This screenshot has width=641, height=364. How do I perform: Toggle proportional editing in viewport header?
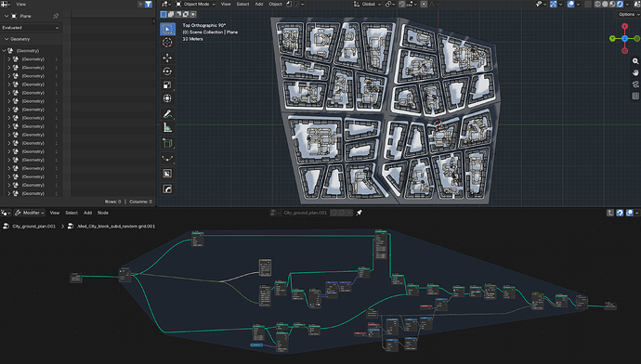[424, 4]
